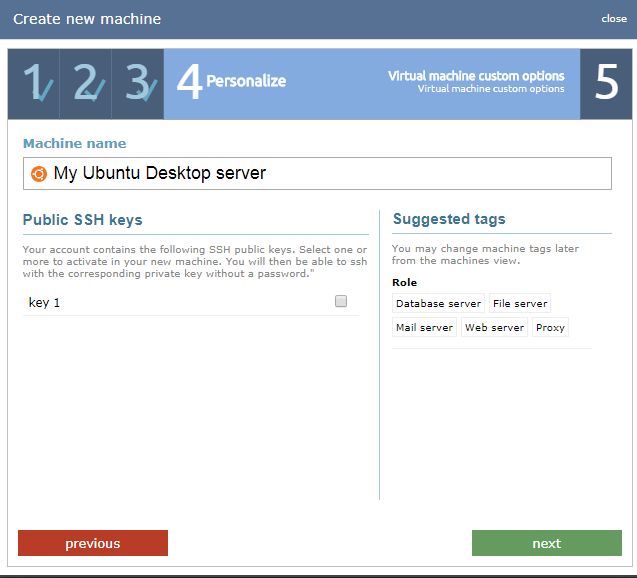This screenshot has height=578, width=637.
Task: Close the Create new machine dialog
Action: point(614,19)
